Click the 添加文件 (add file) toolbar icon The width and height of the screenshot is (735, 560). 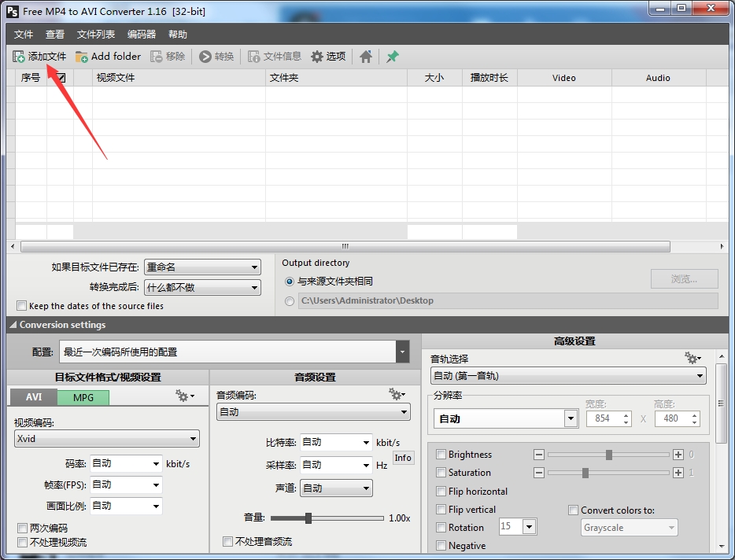click(x=19, y=57)
